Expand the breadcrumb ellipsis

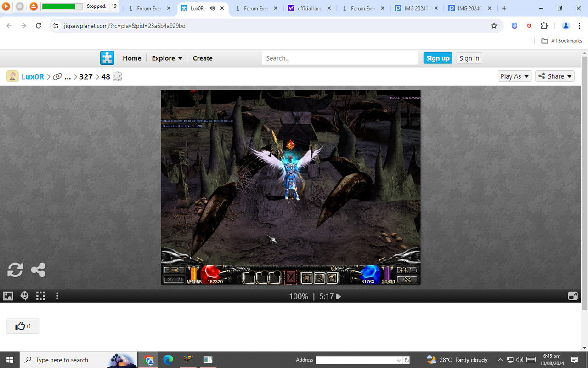coord(68,77)
